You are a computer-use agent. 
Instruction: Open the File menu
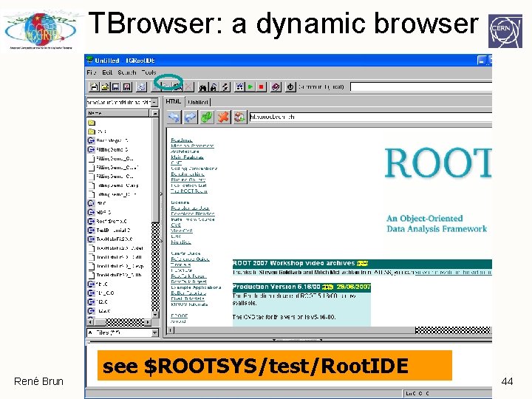(x=92, y=72)
